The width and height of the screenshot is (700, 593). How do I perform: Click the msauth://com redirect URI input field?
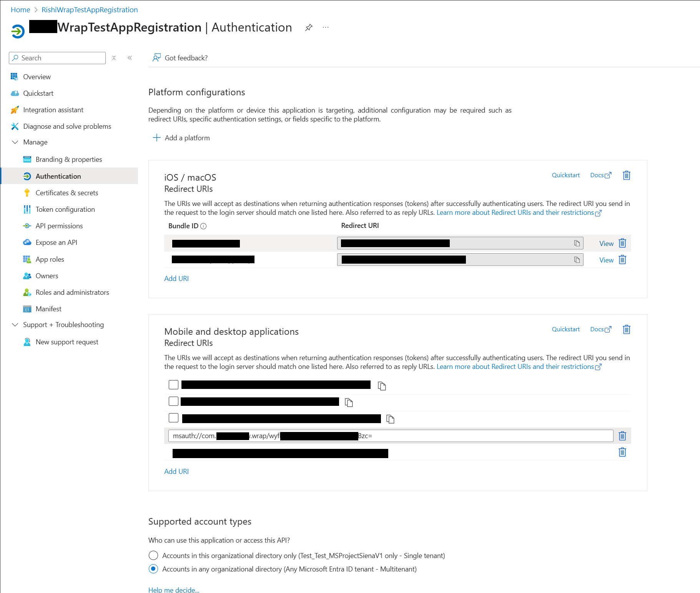click(x=391, y=436)
